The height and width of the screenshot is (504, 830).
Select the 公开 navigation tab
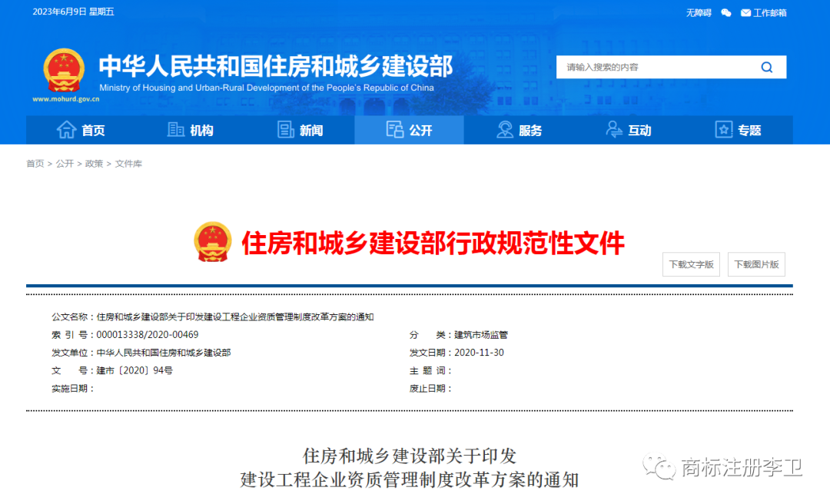[x=409, y=130]
